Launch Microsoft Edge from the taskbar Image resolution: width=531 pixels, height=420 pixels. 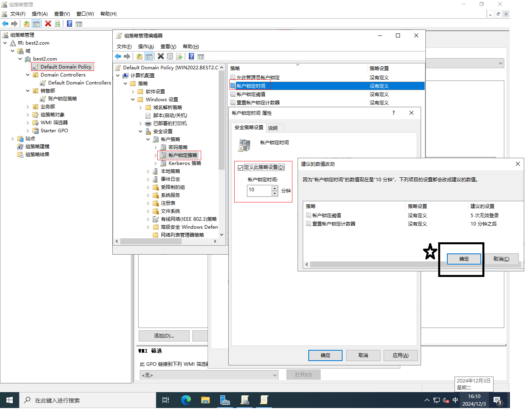coord(186,400)
